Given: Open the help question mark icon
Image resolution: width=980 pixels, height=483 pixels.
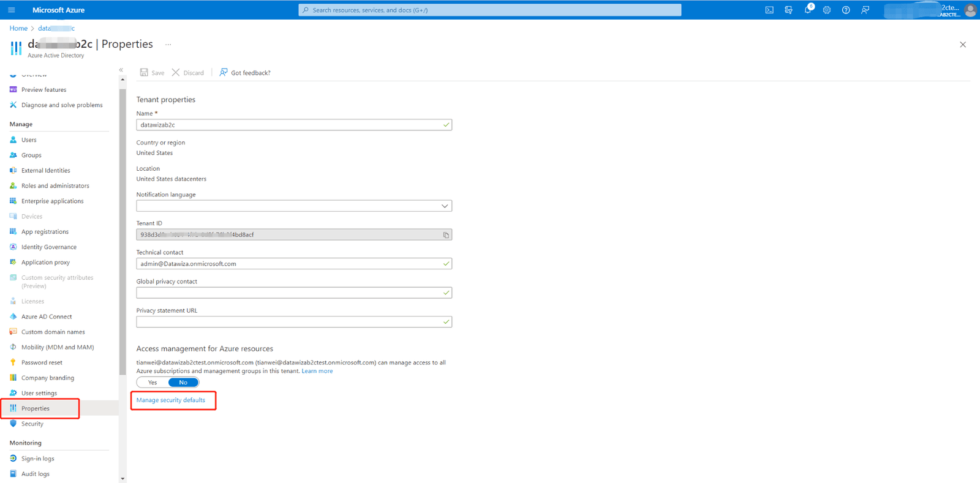Looking at the screenshot, I should point(846,10).
